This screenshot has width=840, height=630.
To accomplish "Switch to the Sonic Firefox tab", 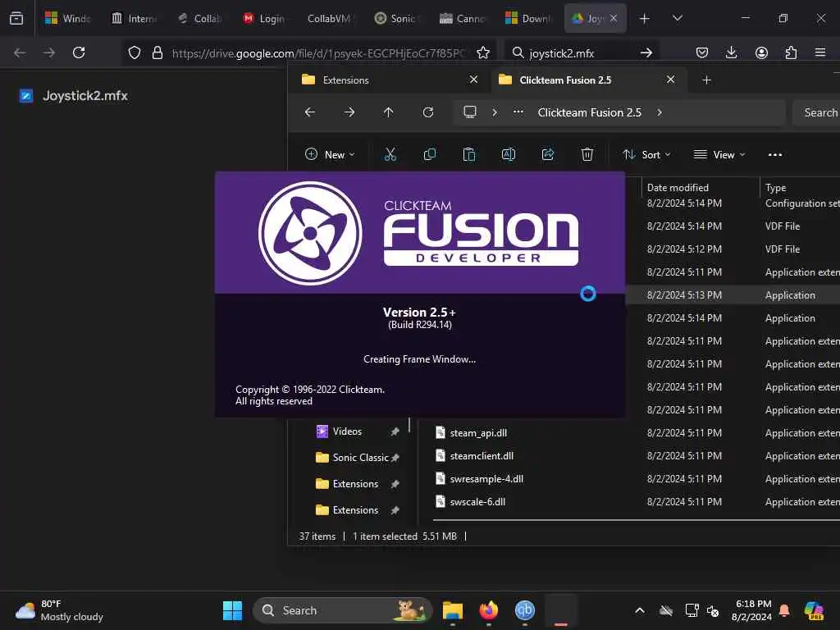I will point(396,18).
